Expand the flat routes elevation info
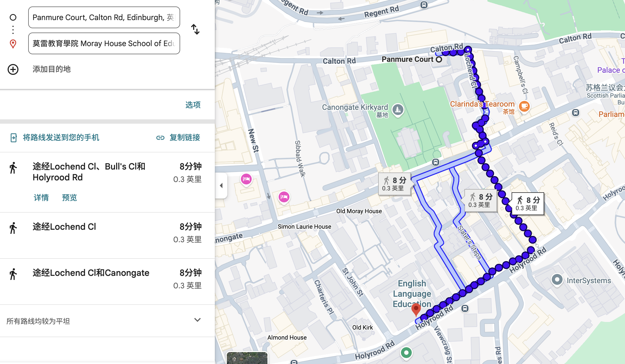Screen dimensions: 625x364 click(197, 320)
